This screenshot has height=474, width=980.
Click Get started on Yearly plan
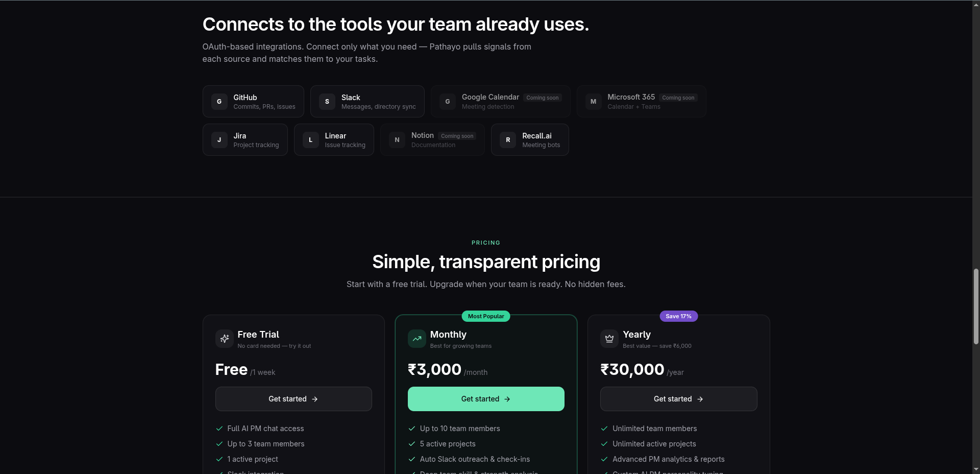click(679, 399)
